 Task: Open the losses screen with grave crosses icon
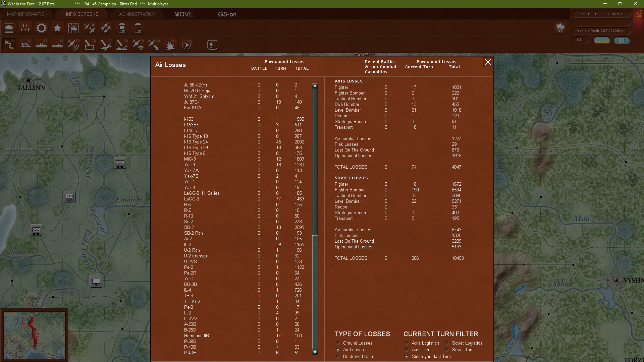(x=25, y=28)
